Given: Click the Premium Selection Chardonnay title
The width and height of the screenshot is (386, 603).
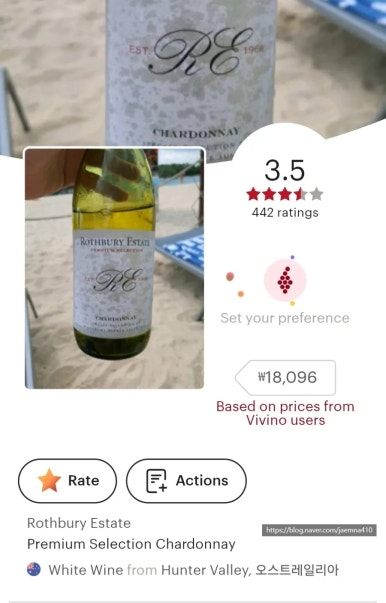Looking at the screenshot, I should click(x=131, y=544).
